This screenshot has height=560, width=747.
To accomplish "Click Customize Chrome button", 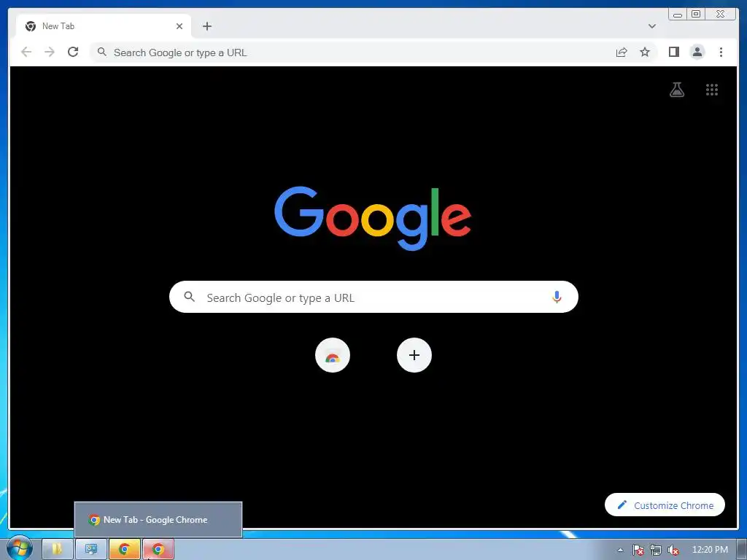I will click(665, 505).
